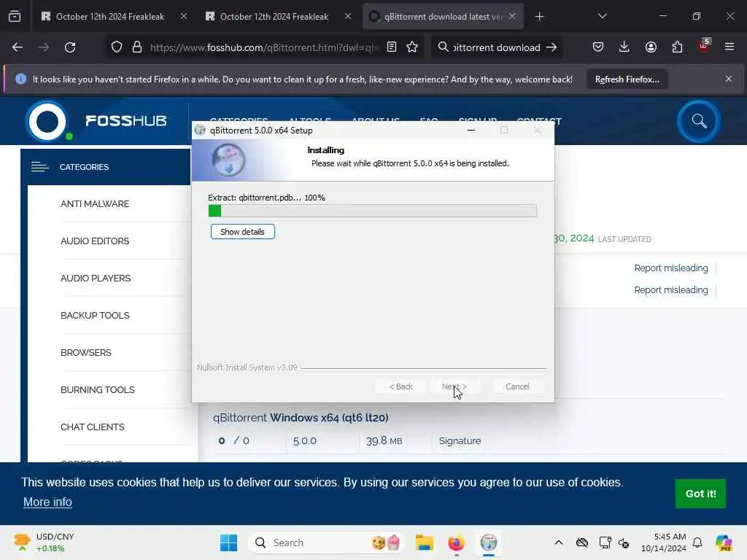Switch to qBittorrent download latest version tab
Viewport: 747px width, 560px height.
coord(436,17)
